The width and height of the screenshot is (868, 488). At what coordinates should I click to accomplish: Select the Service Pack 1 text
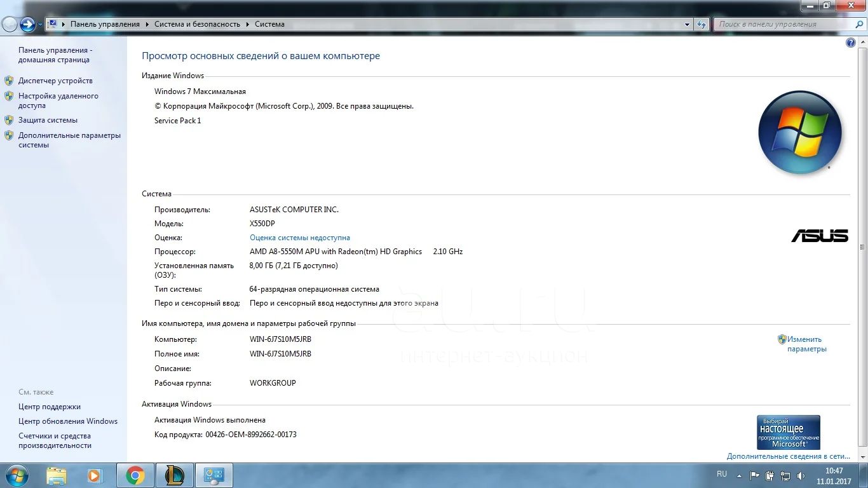tap(178, 121)
